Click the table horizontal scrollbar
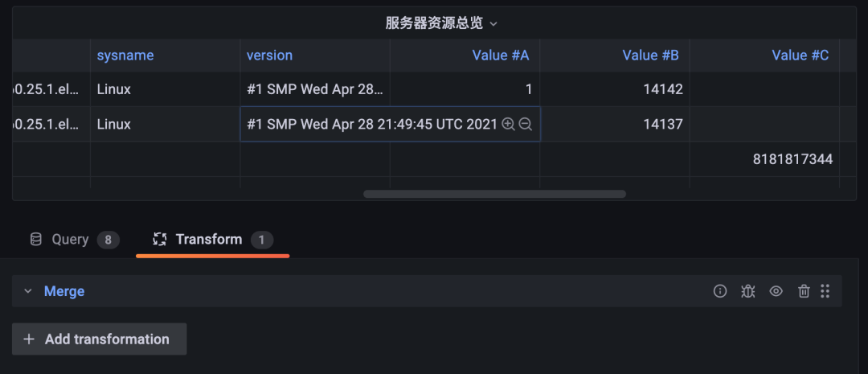868x374 pixels. click(x=494, y=194)
